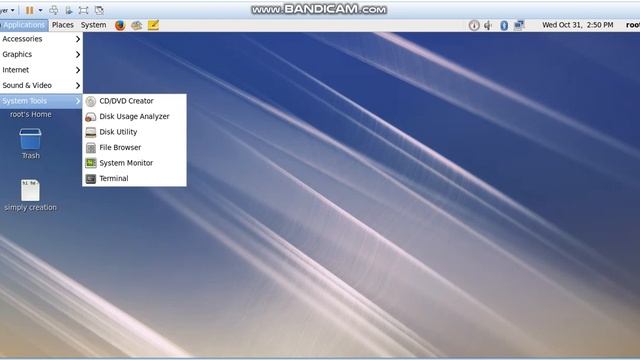
Task: Click the Graphics submenu arrow
Action: click(78, 54)
